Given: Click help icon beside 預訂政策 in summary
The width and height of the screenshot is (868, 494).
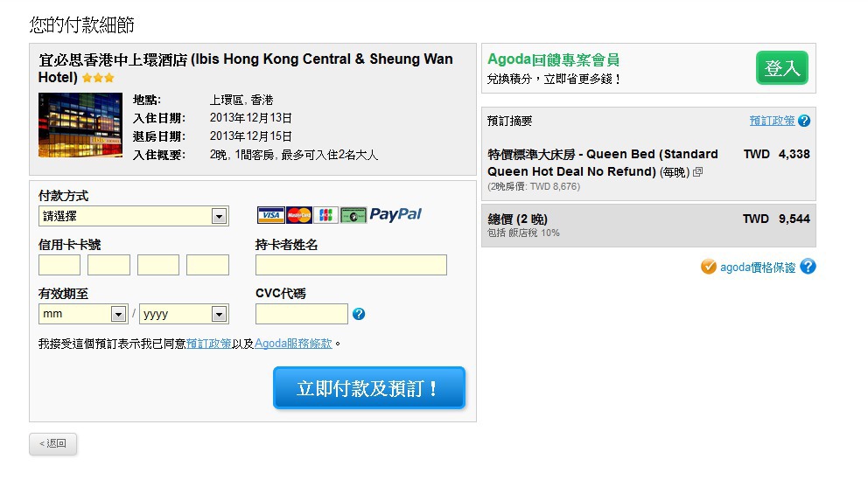Looking at the screenshot, I should coord(804,121).
